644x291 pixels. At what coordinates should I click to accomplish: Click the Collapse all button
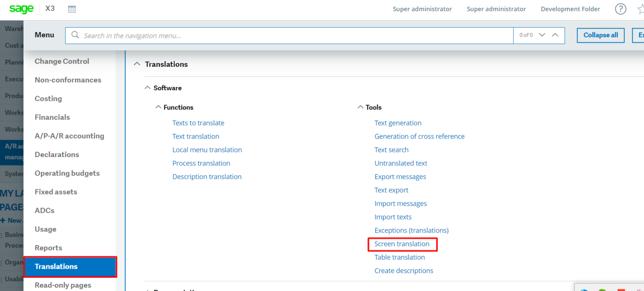pyautogui.click(x=600, y=35)
